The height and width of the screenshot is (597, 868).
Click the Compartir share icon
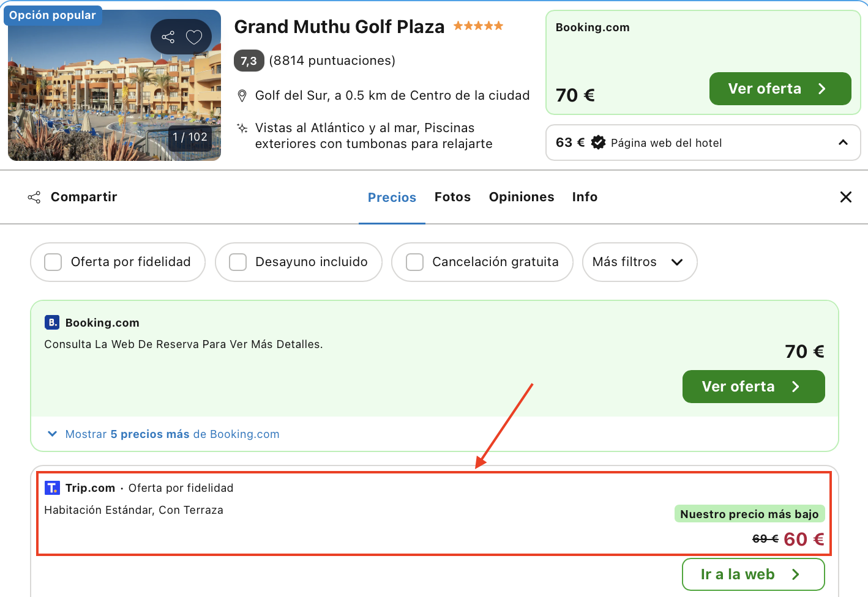pyautogui.click(x=34, y=197)
